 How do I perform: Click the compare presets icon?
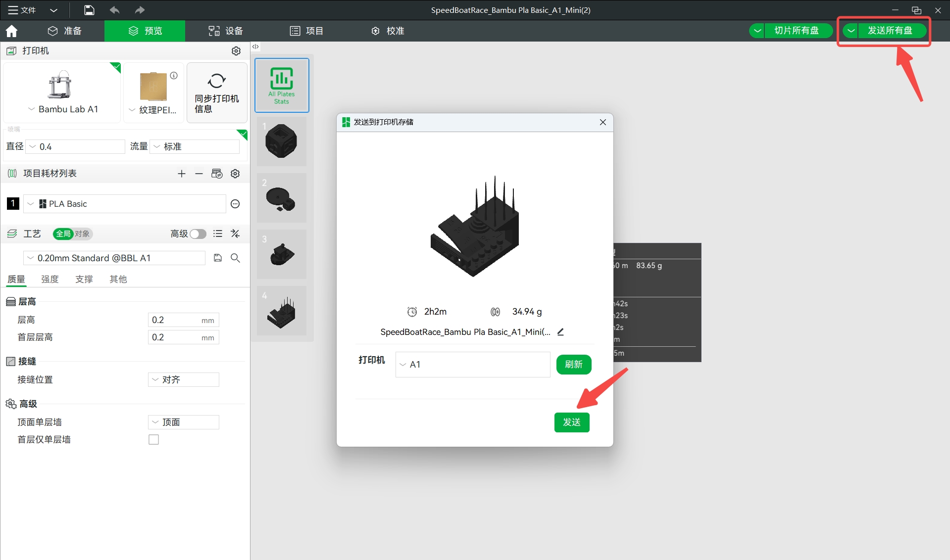point(236,233)
